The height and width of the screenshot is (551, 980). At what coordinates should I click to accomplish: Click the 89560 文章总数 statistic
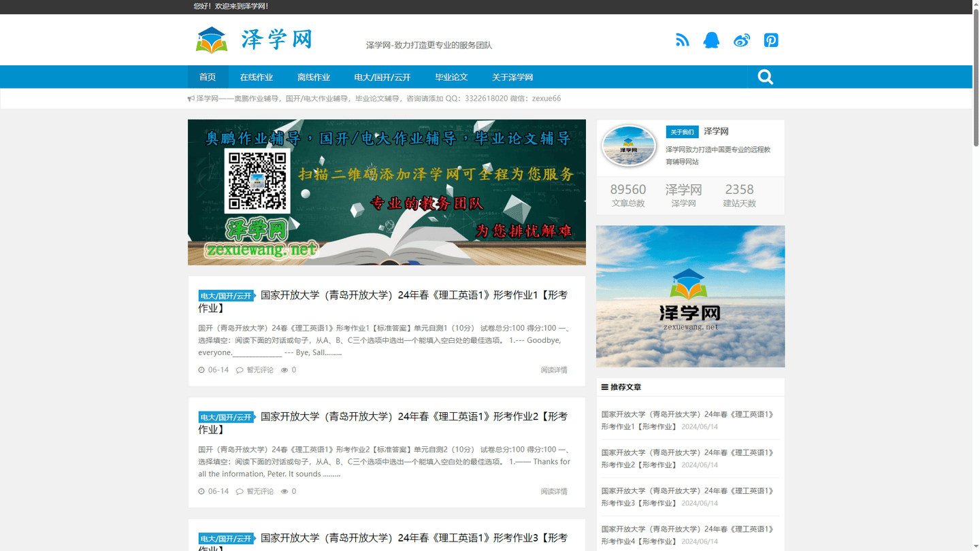click(x=627, y=195)
